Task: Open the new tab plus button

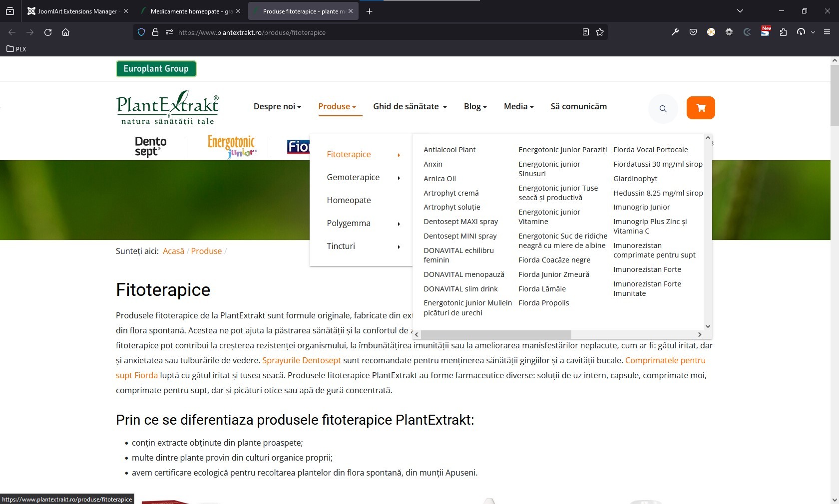Action: (x=370, y=11)
